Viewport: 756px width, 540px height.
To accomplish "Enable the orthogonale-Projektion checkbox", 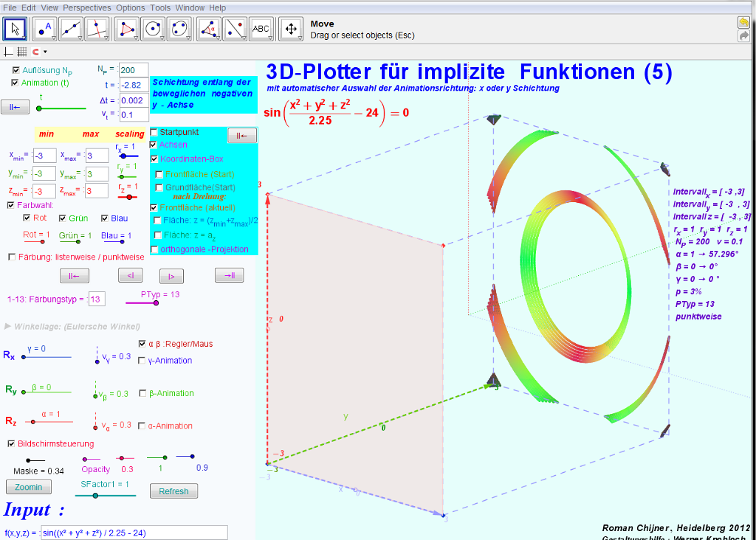I will point(154,249).
